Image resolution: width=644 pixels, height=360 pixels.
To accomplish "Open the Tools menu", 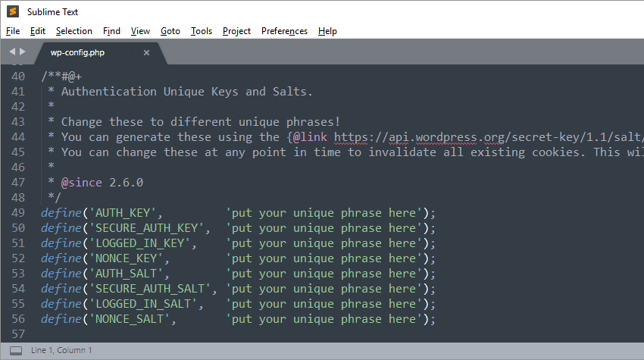I will [202, 31].
